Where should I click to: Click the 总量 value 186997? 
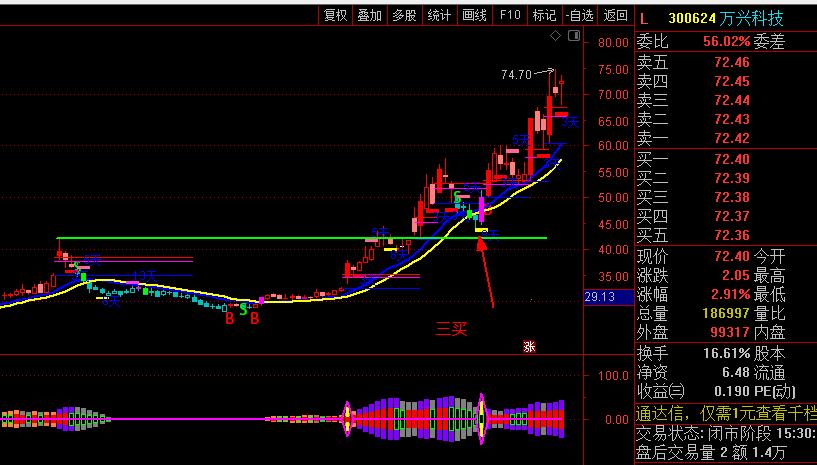coord(726,314)
